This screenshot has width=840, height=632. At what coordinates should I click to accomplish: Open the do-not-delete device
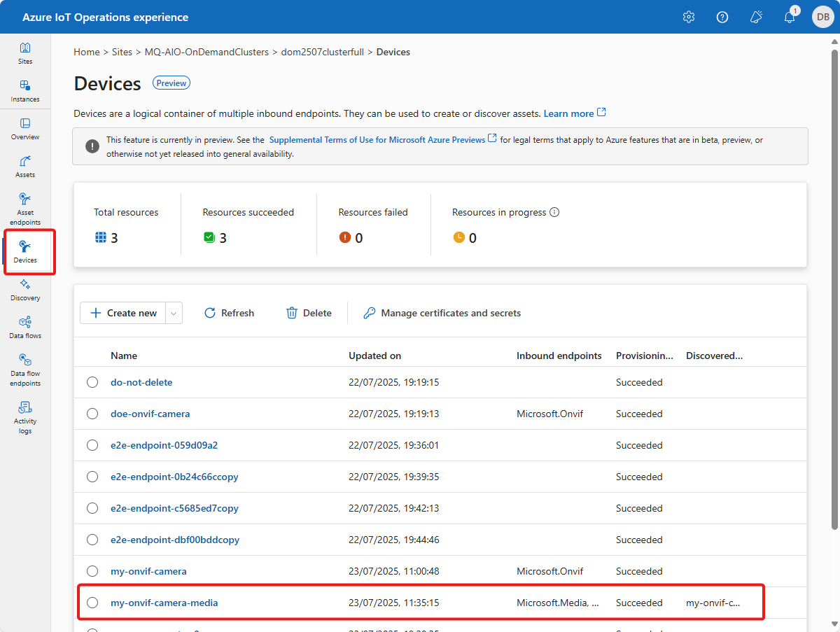(141, 382)
